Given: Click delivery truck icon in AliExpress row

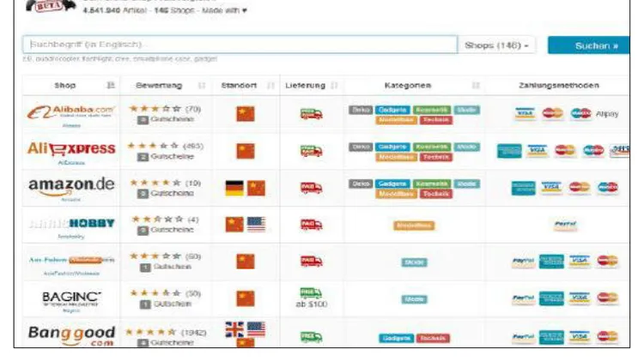Looking at the screenshot, I should pyautogui.click(x=312, y=151).
